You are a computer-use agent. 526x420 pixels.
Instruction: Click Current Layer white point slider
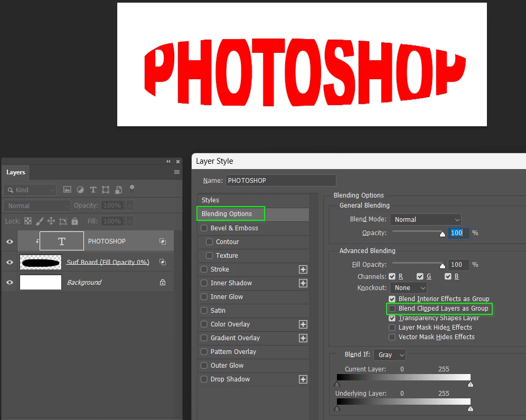click(471, 385)
